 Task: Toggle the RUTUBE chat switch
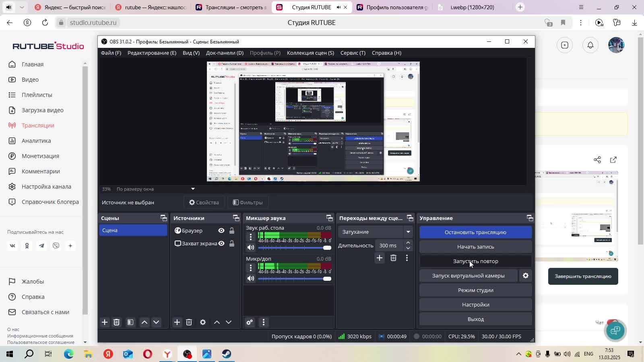613,322
